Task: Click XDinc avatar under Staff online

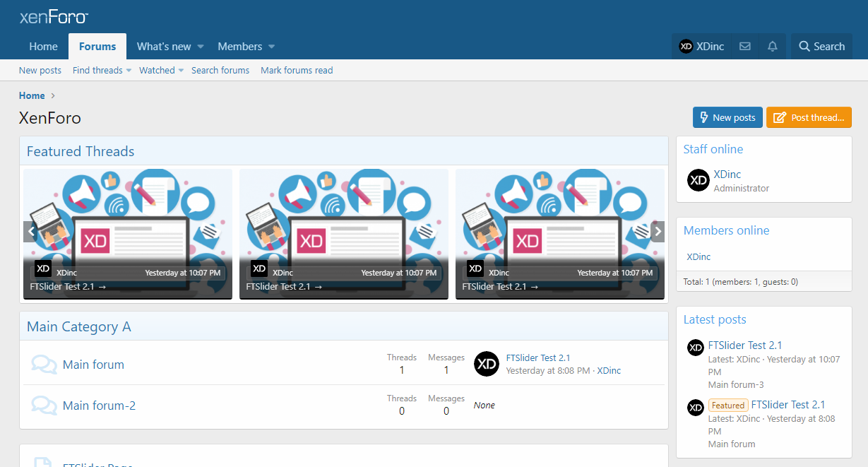Action: (x=698, y=180)
